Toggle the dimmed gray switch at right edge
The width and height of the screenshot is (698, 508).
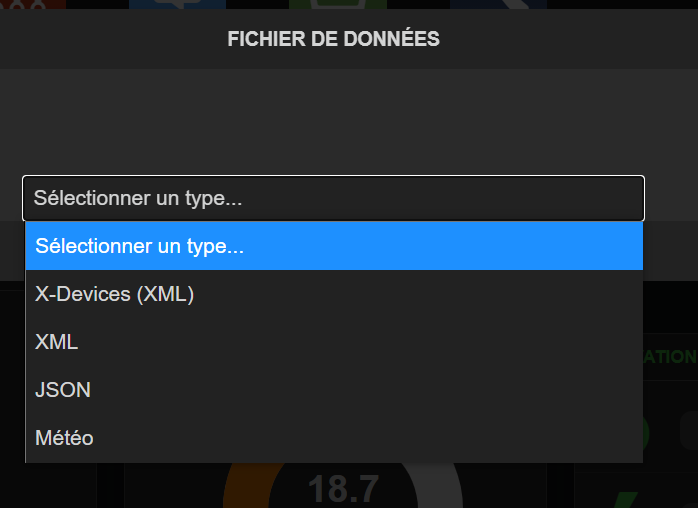pyautogui.click(x=689, y=432)
